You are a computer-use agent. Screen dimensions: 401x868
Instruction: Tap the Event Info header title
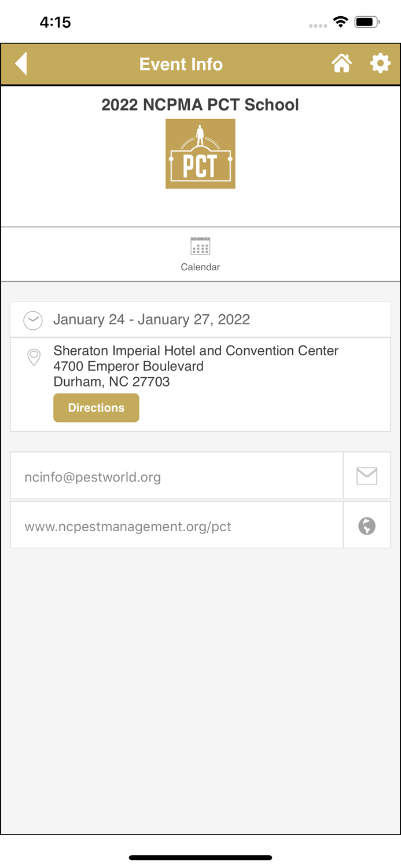pyautogui.click(x=181, y=64)
